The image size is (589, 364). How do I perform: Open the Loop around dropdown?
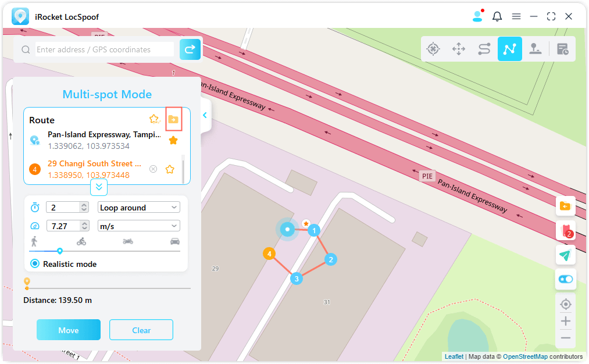click(139, 208)
